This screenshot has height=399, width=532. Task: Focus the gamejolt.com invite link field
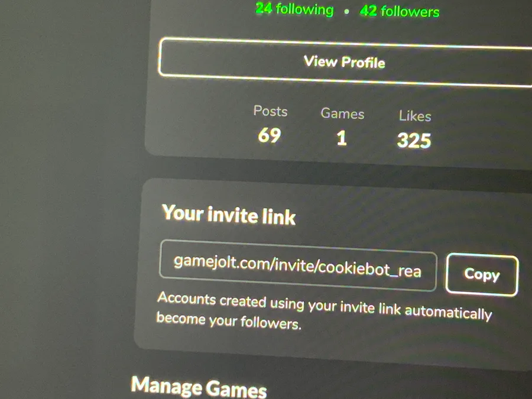click(298, 265)
